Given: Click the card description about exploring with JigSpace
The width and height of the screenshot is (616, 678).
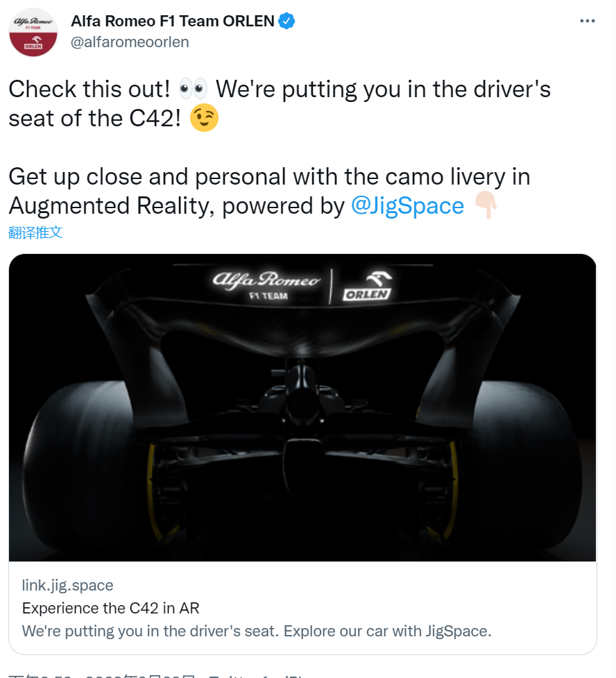Looking at the screenshot, I should point(256,632).
